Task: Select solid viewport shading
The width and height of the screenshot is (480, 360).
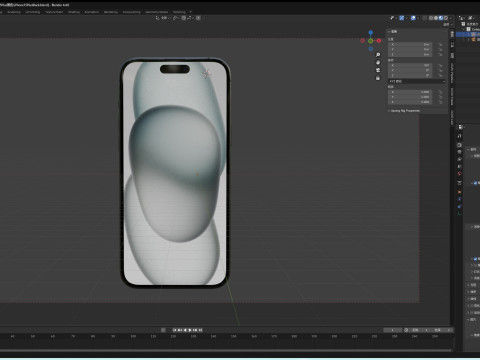Action: 436,18
